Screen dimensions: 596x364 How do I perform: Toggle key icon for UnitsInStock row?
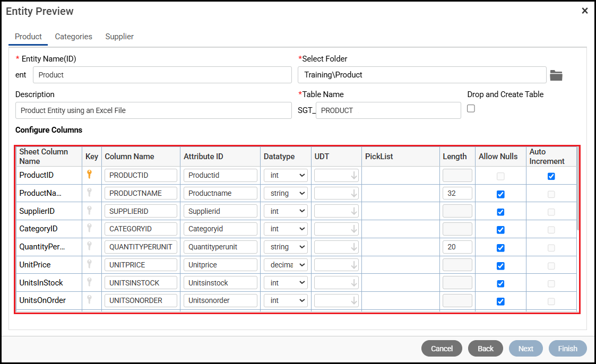pyautogui.click(x=89, y=282)
